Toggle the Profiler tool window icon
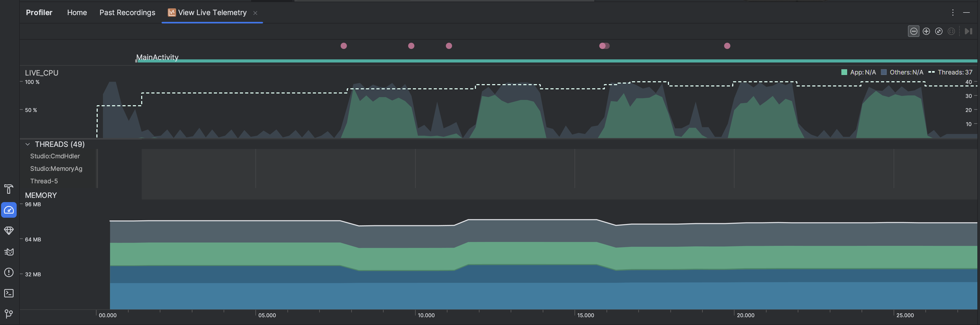The width and height of the screenshot is (980, 325). tap(9, 210)
